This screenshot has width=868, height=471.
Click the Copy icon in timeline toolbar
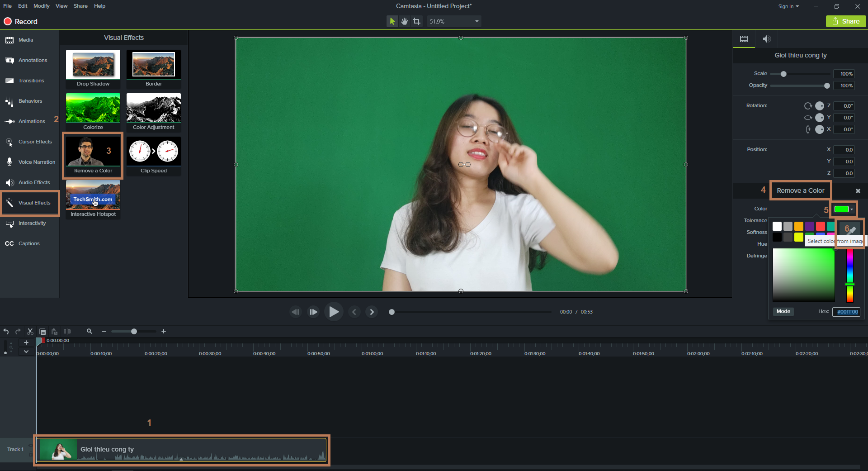click(42, 332)
